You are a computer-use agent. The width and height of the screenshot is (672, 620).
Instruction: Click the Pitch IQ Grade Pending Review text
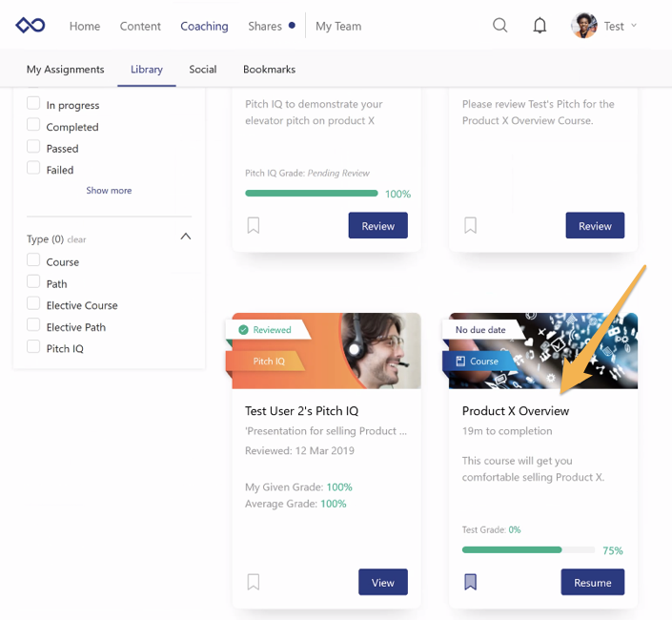click(x=307, y=173)
